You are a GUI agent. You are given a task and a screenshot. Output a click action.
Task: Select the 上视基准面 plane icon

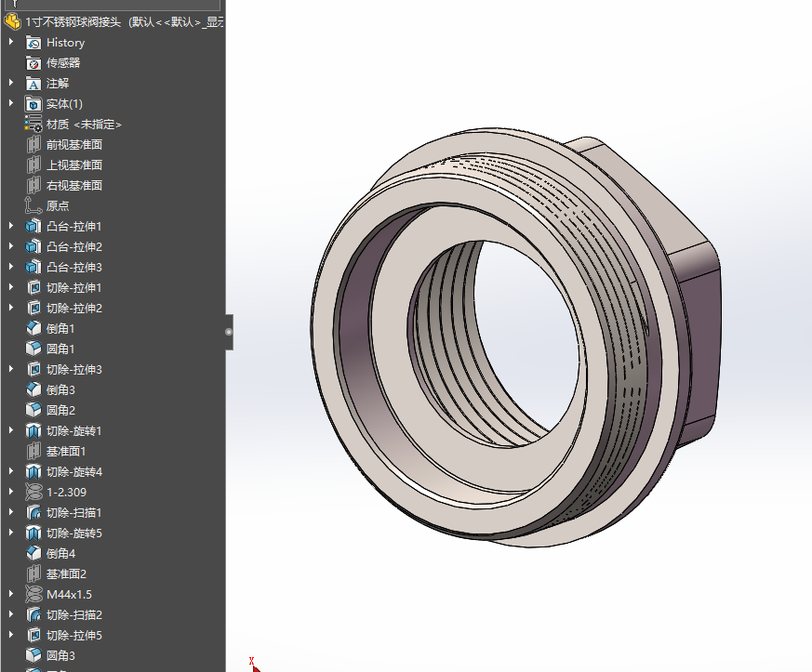33,165
